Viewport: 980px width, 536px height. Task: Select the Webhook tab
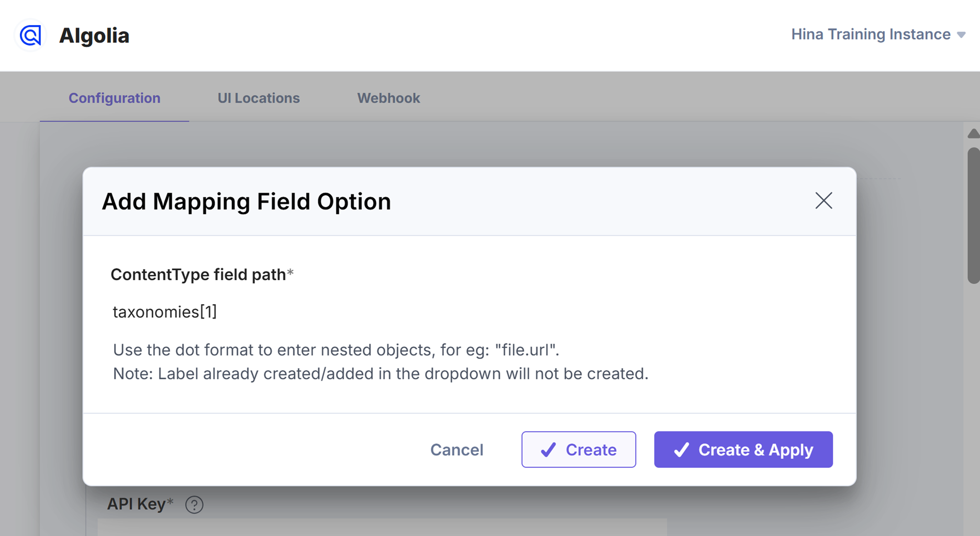click(388, 98)
